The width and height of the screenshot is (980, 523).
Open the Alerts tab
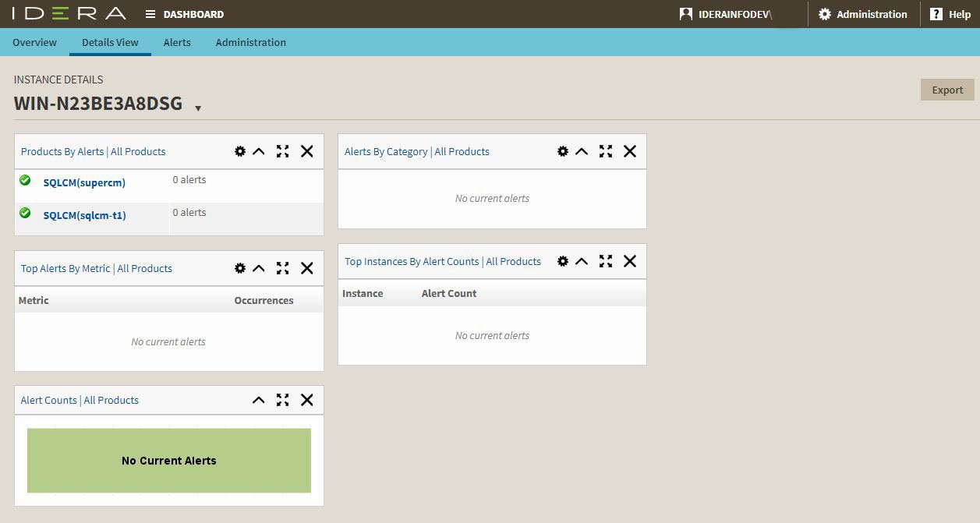[177, 42]
